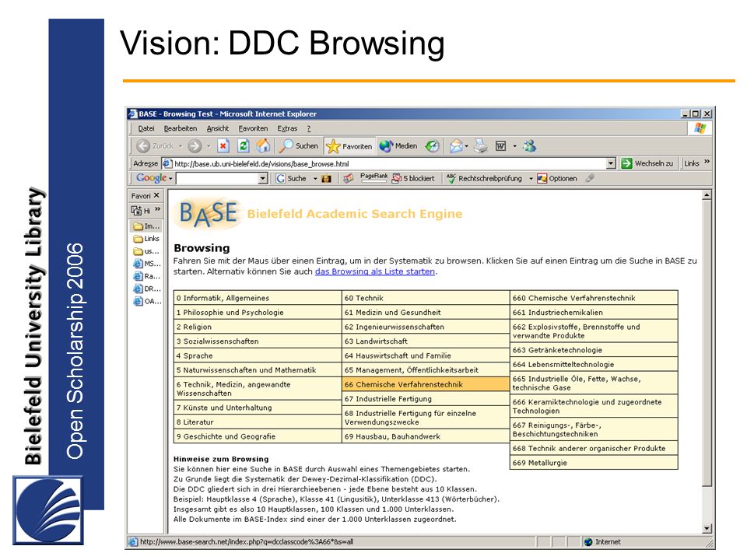Click the red Stop loading icon
This screenshot has height=560, width=747.
click(223, 146)
